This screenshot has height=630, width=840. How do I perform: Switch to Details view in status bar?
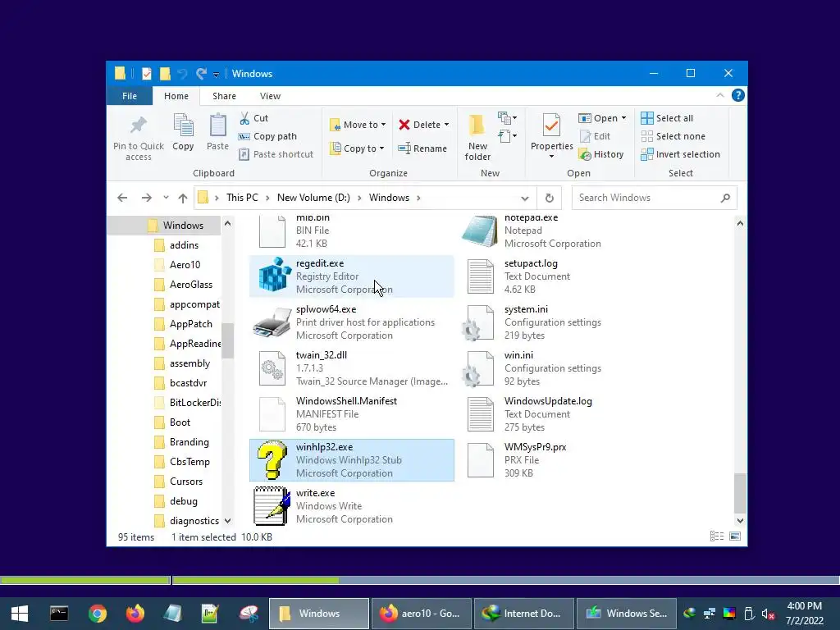716,536
